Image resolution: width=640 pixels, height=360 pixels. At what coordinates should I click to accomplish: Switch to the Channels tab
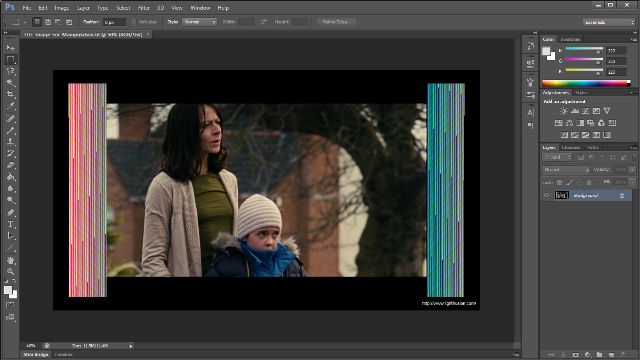pyautogui.click(x=571, y=148)
